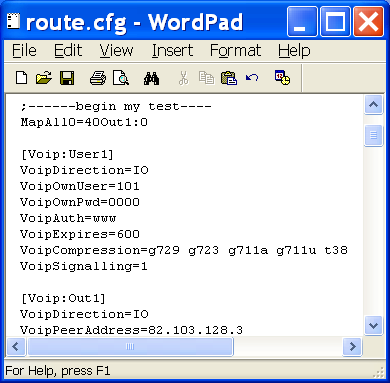Open the Format menu
The image size is (390, 383).
(235, 51)
